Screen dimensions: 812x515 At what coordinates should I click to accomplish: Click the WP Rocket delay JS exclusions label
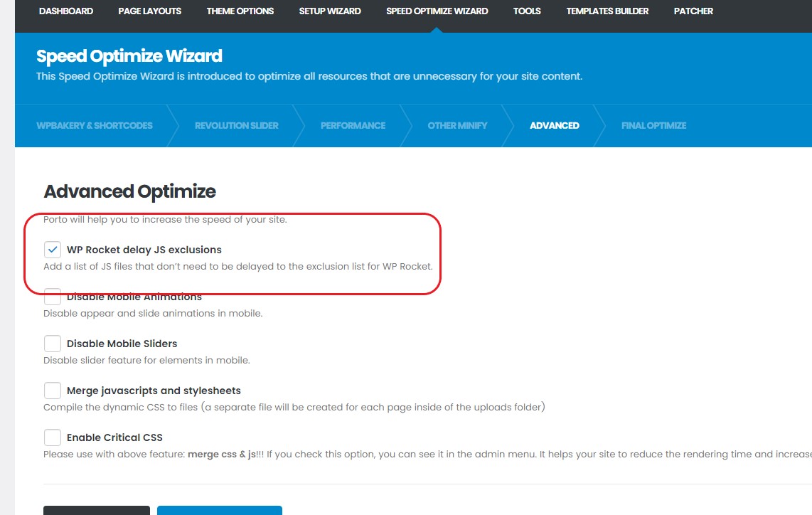coord(144,250)
